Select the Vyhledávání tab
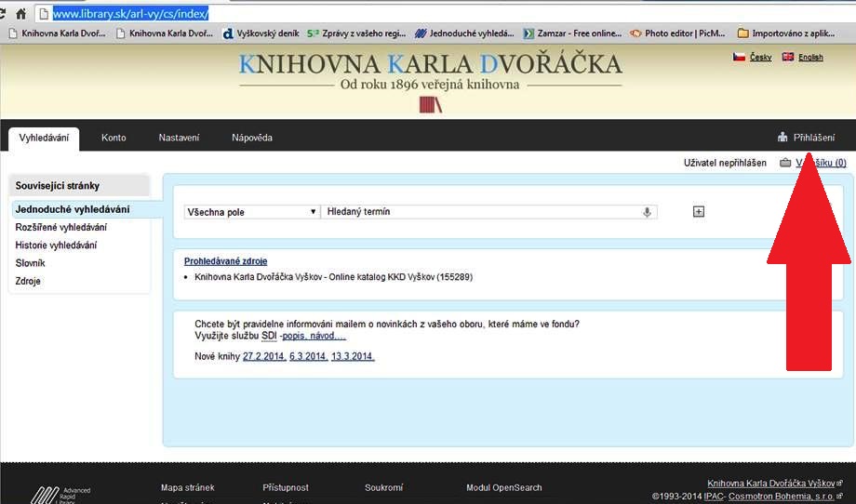The image size is (856, 504). (x=44, y=138)
